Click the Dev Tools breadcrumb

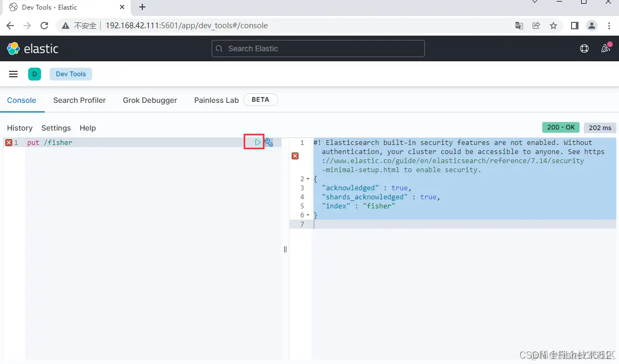(71, 74)
